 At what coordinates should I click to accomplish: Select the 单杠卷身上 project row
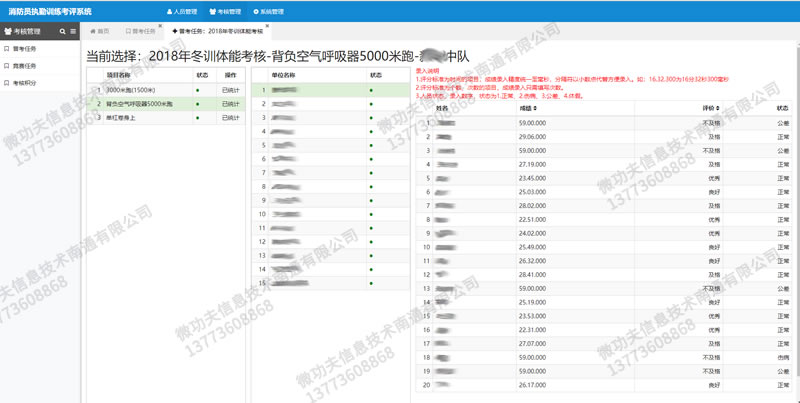(126, 117)
